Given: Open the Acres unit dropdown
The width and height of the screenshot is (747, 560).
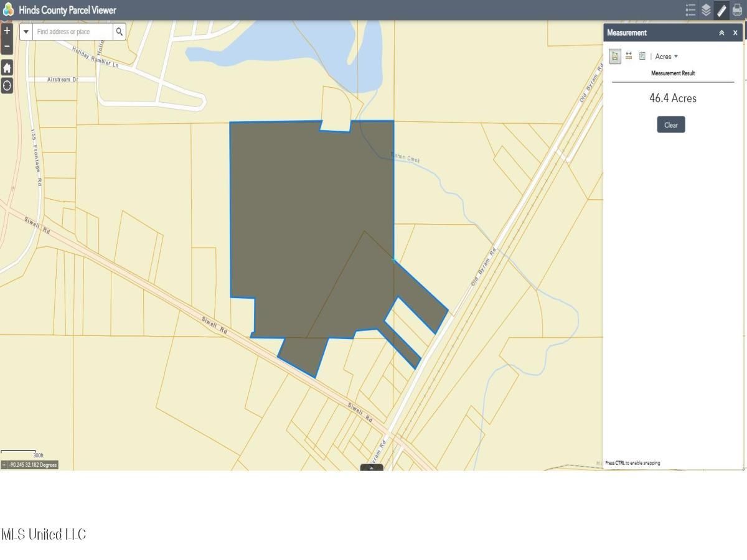Looking at the screenshot, I should click(x=666, y=57).
